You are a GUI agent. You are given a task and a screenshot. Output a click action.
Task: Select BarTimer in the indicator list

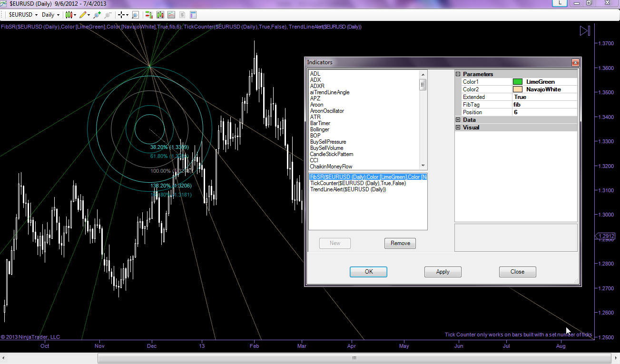coord(320,123)
